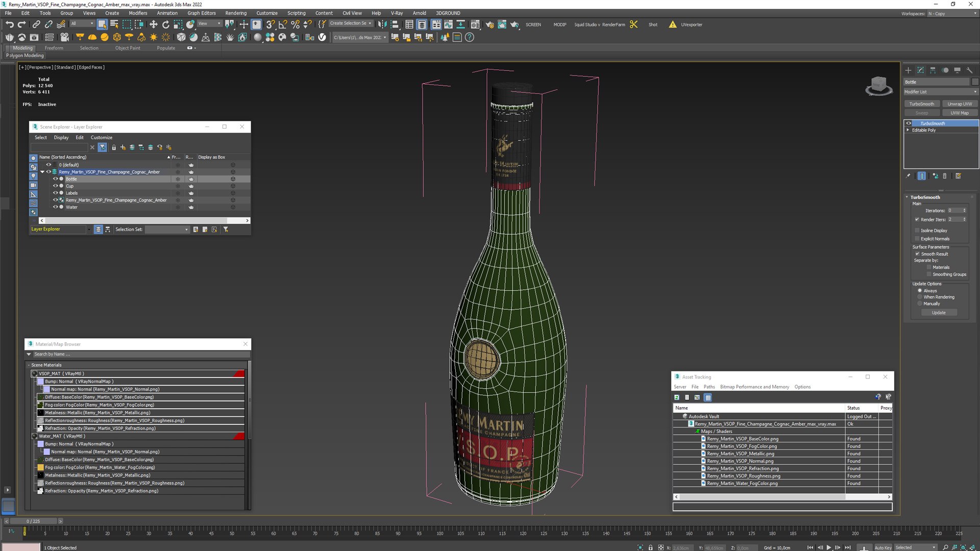Click Play Animation button
Screen dimensions: 980x551
coord(829,547)
